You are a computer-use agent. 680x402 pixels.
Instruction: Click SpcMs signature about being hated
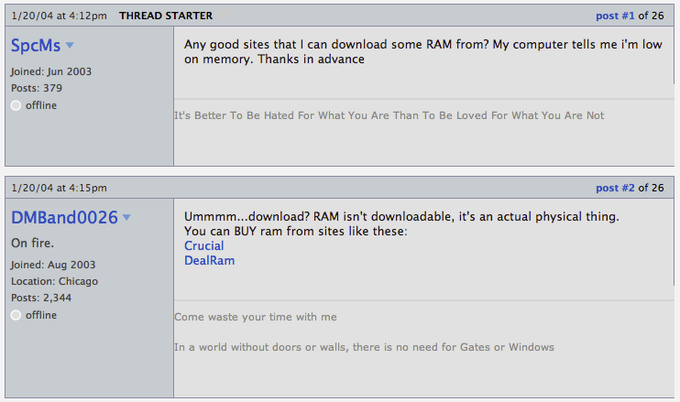[x=389, y=115]
